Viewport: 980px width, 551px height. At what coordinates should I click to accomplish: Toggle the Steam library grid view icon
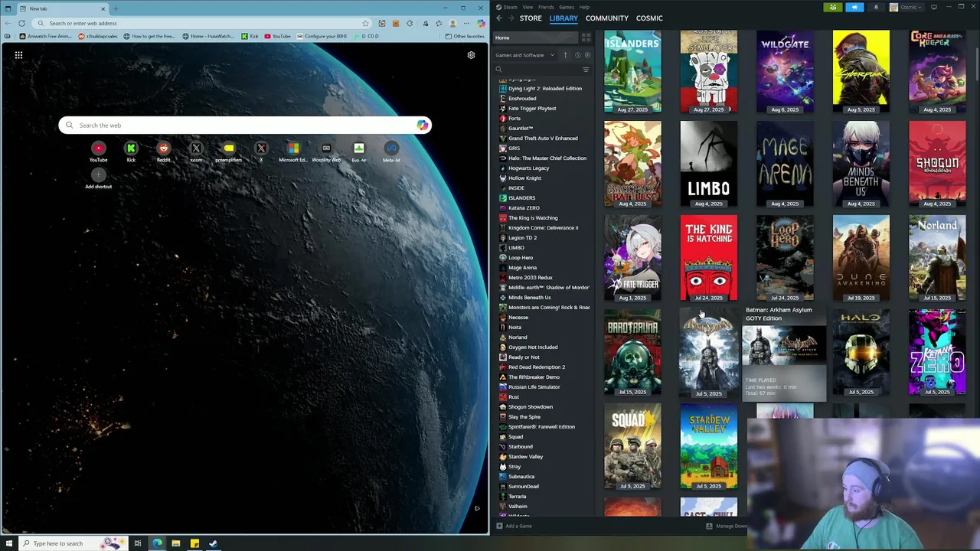[x=586, y=37]
